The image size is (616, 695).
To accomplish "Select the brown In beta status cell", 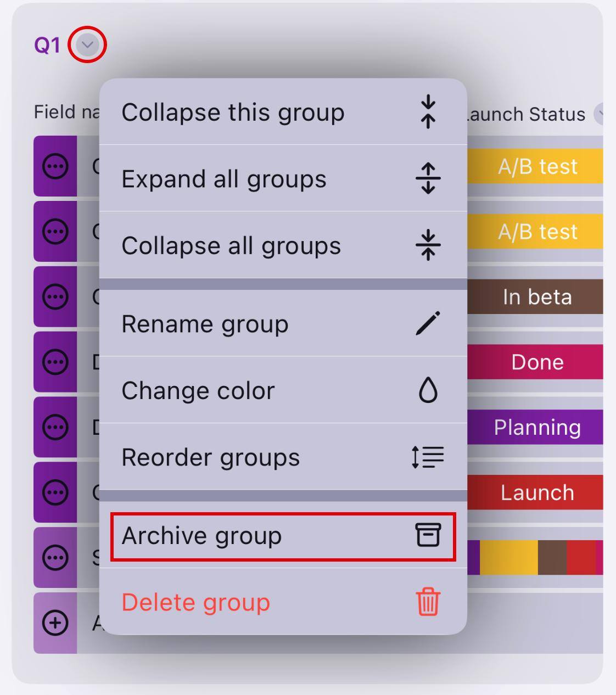I will point(536,297).
